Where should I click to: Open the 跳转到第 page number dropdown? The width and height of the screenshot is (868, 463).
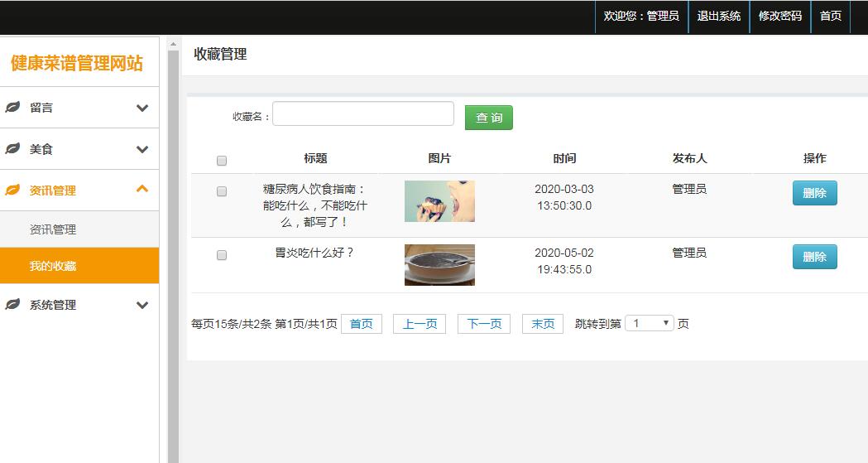pyautogui.click(x=650, y=323)
